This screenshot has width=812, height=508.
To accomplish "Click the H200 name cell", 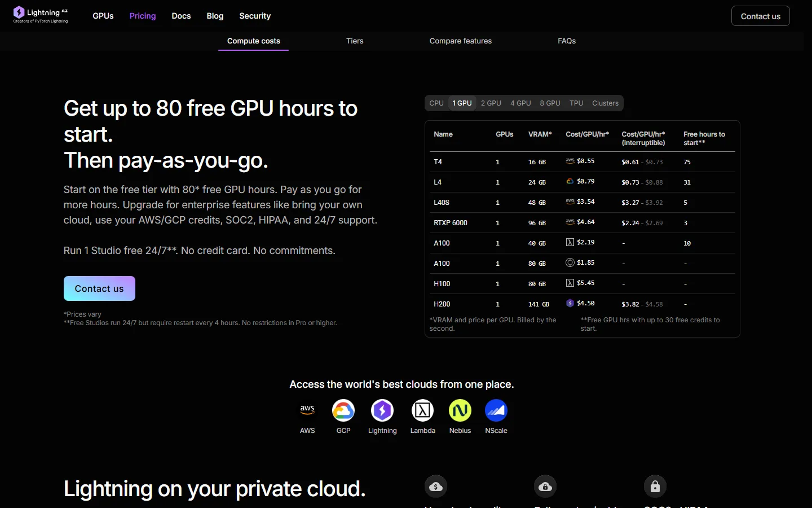I will click(x=442, y=304).
